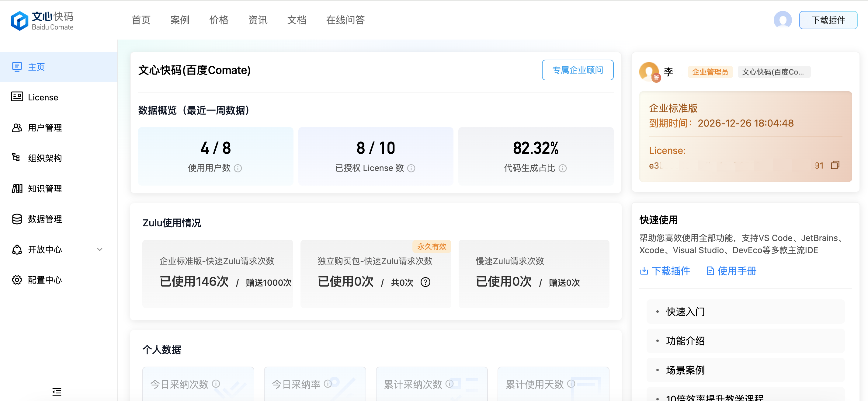Click info icon next to 累计采纳次数

[449, 383]
